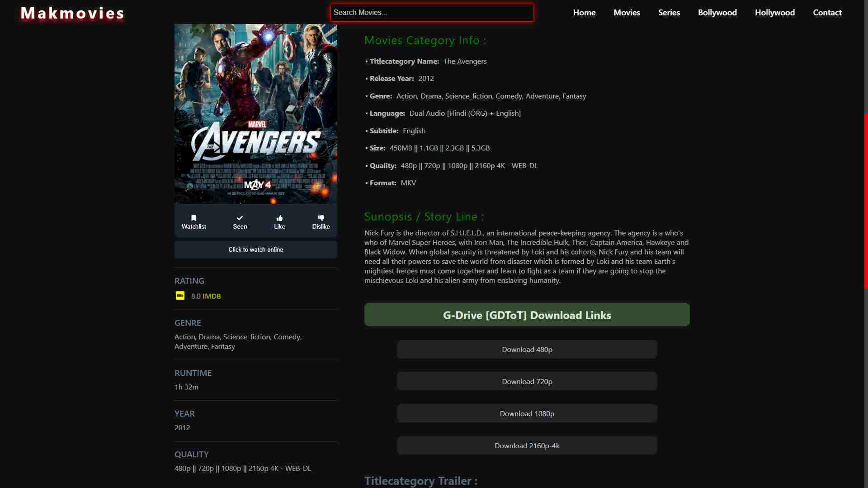Toggle Like status for The Avengers
868x488 pixels.
click(x=279, y=222)
